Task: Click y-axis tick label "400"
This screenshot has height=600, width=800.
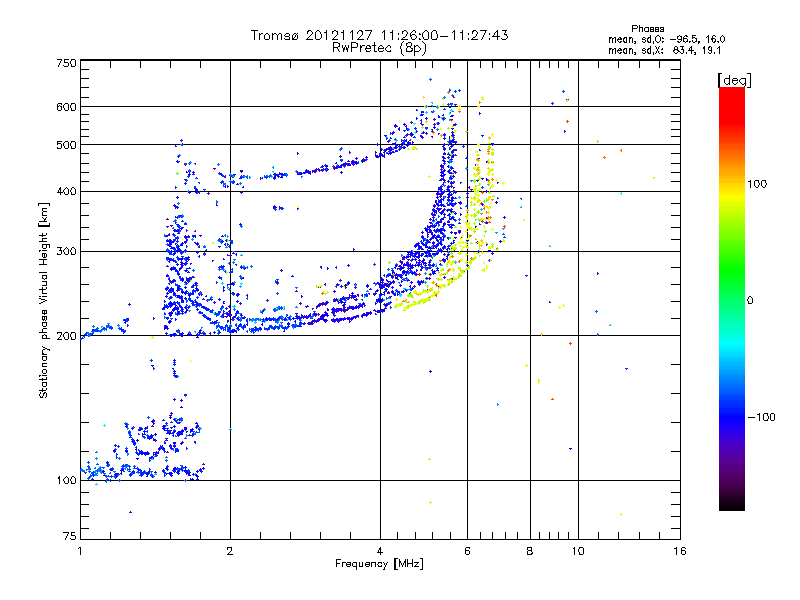Action: tap(66, 191)
